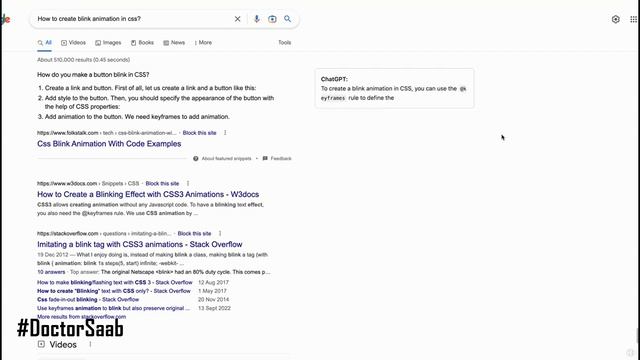Open Quick Settings gear icon
The height and width of the screenshot is (360, 640).
(x=616, y=19)
